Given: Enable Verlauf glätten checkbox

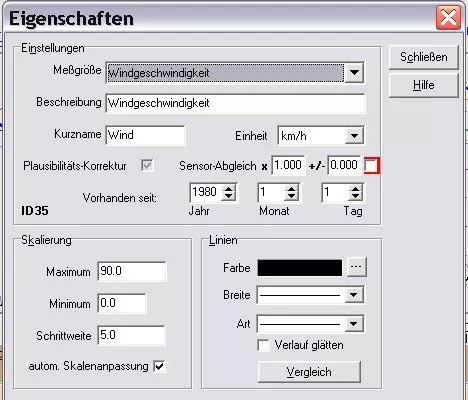Looking at the screenshot, I should tap(263, 345).
